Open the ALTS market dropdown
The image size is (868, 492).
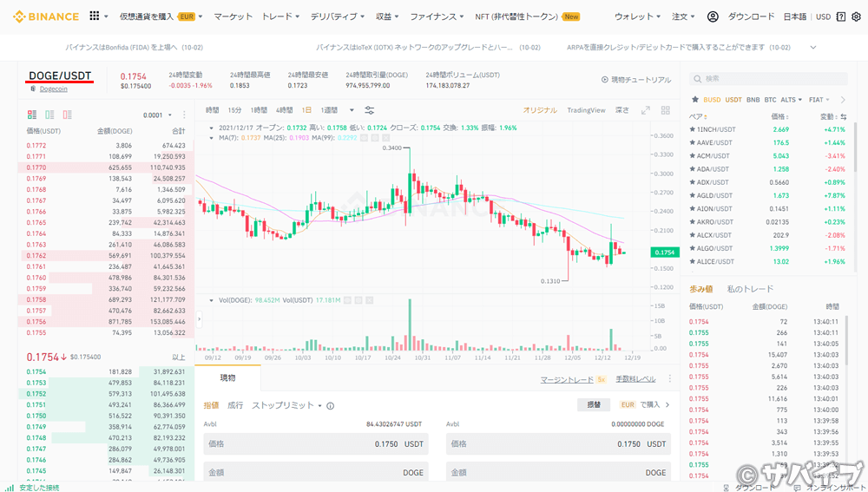click(x=791, y=100)
